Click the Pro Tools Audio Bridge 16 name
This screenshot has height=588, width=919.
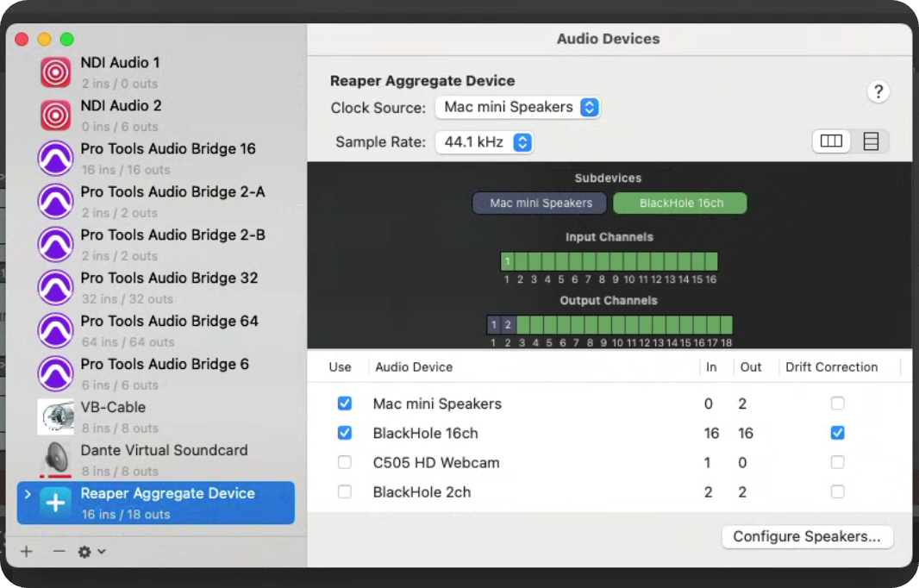tap(168, 149)
